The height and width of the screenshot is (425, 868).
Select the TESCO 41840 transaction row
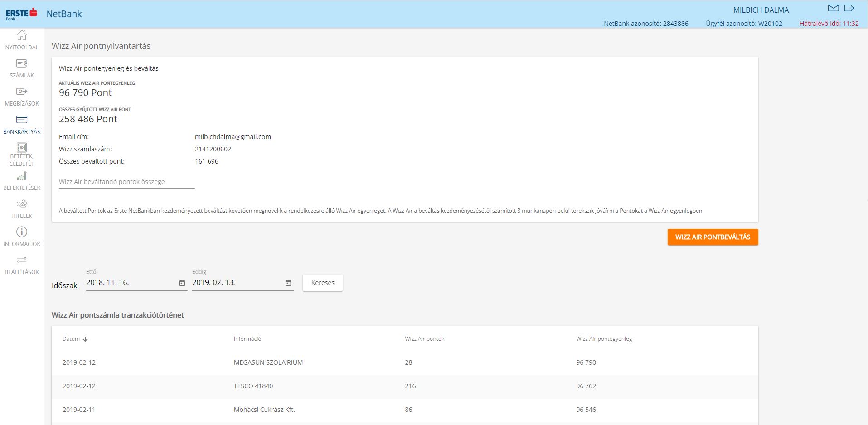click(405, 386)
